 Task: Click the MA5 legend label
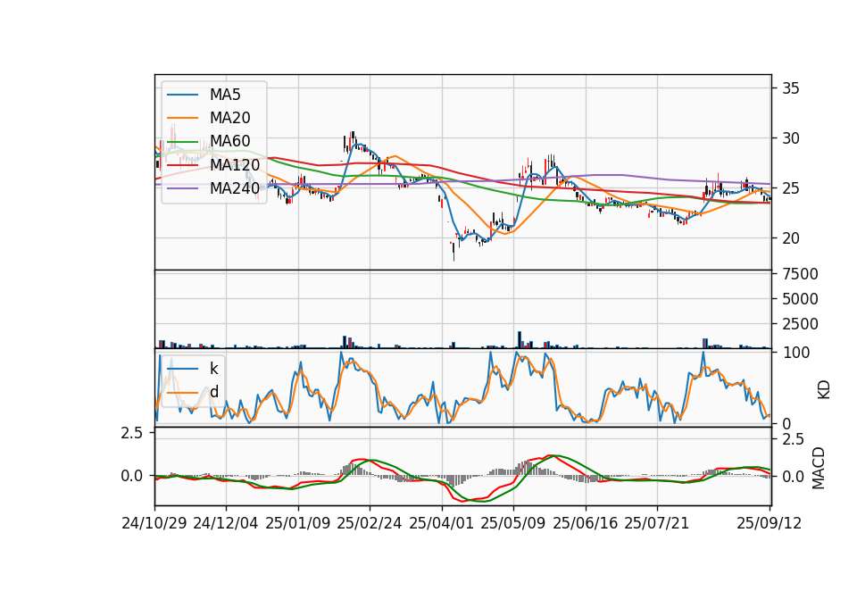(225, 95)
